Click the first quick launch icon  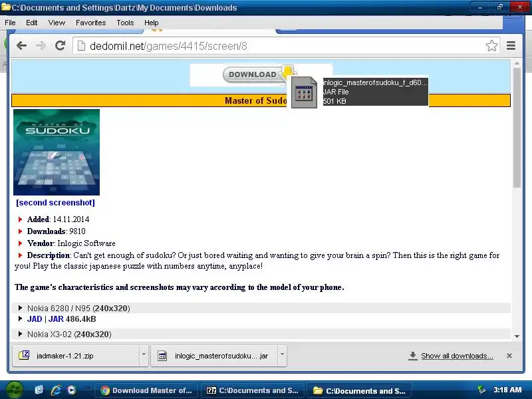tap(39, 390)
